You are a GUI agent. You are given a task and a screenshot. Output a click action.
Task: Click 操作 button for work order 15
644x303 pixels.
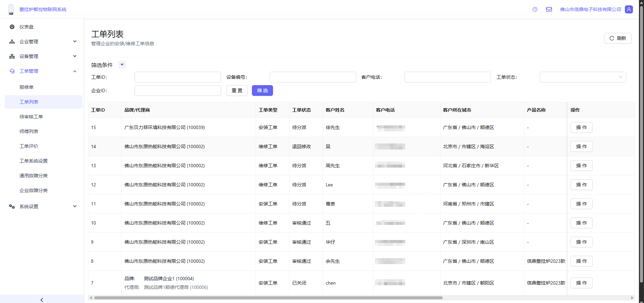581,127
